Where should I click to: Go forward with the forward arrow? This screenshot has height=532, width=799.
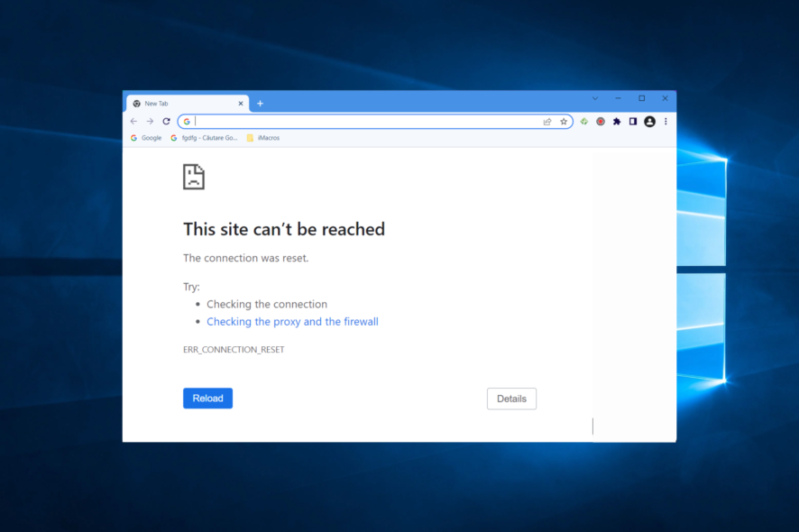tap(150, 122)
